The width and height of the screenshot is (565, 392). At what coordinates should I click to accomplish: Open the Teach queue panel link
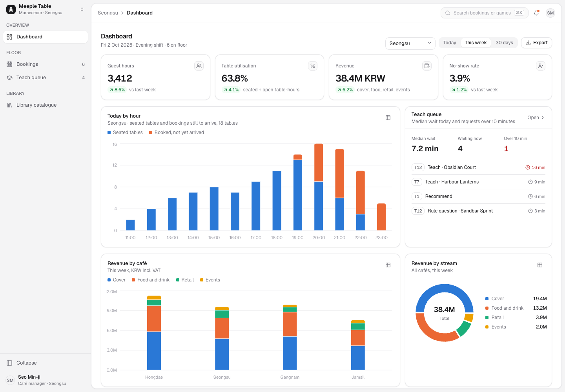[536, 118]
